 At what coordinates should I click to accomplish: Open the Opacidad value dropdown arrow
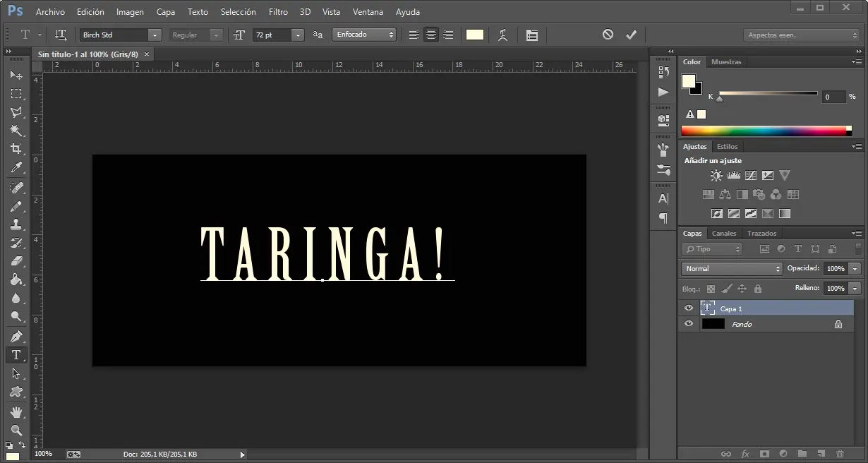click(x=855, y=268)
